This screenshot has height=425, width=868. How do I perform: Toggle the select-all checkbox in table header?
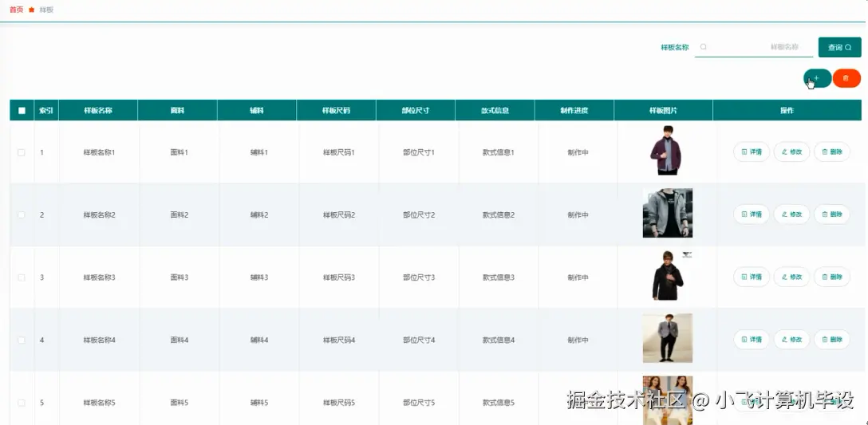click(x=22, y=110)
